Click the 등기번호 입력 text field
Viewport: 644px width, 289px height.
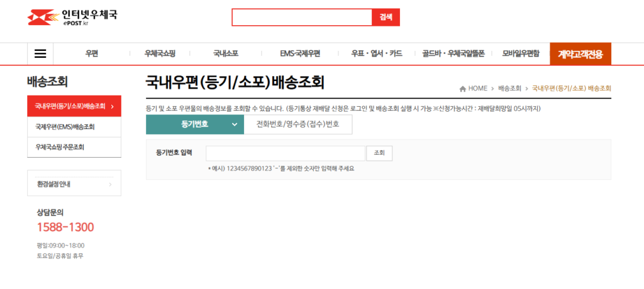[x=285, y=153]
